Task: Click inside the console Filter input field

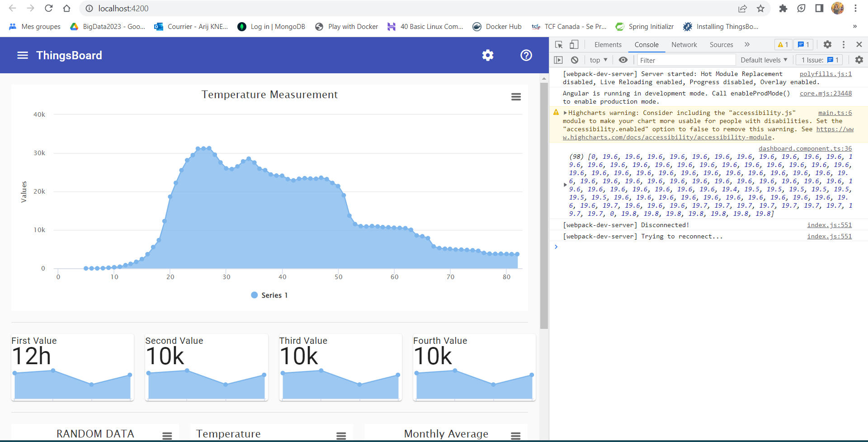Action: pos(686,60)
